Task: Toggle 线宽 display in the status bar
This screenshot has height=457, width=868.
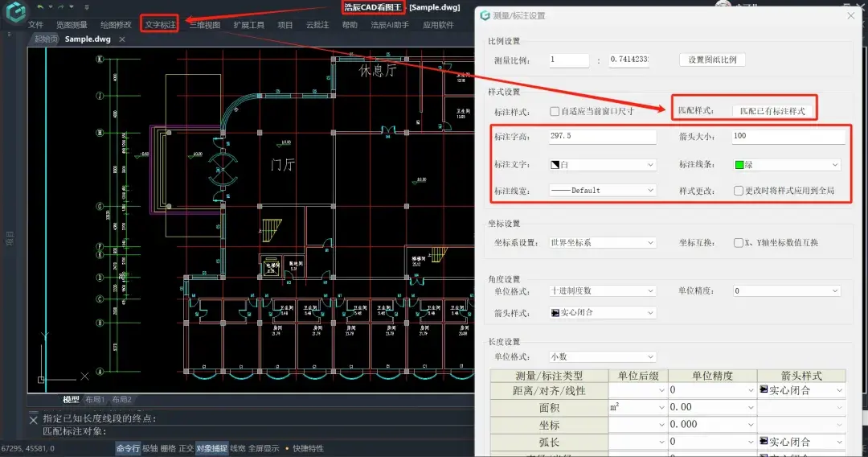Action: [x=237, y=448]
